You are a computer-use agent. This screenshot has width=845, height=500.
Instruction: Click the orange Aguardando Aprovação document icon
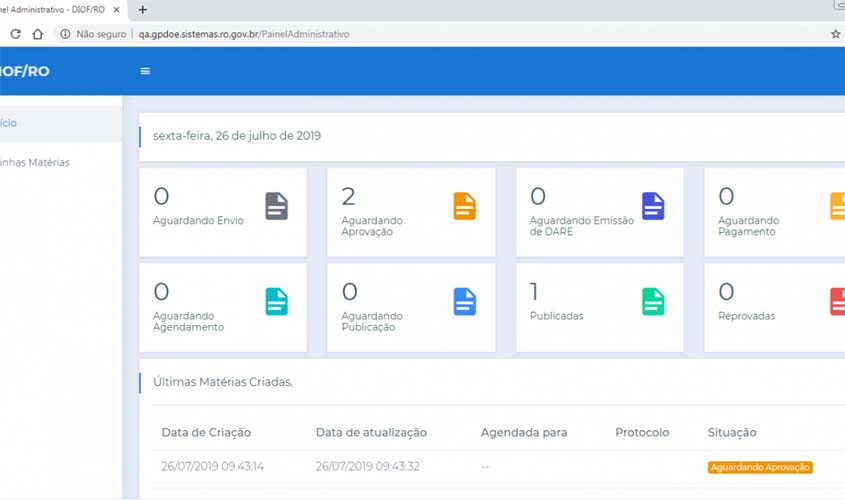tap(464, 206)
